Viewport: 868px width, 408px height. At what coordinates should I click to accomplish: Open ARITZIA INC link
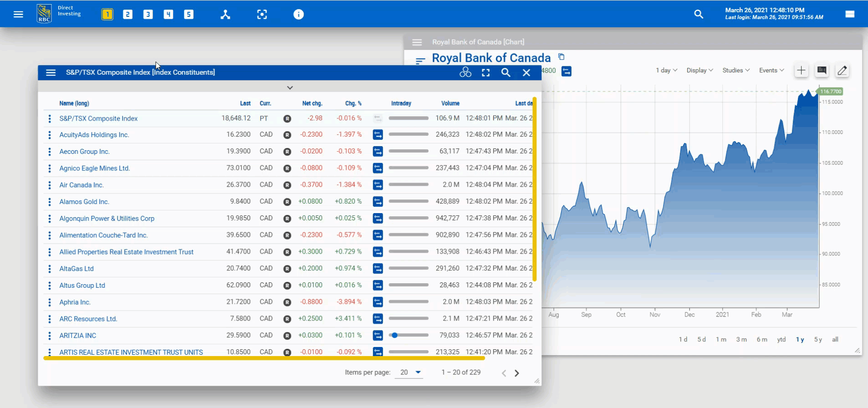click(x=78, y=336)
